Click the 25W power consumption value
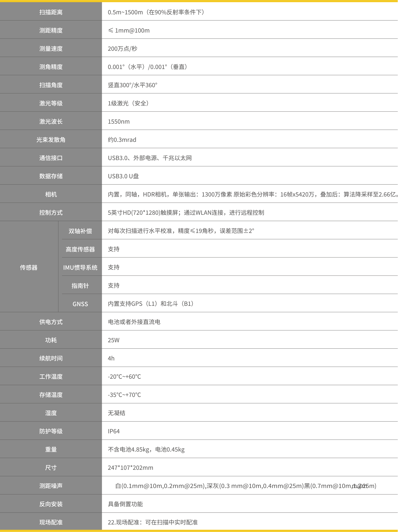 click(x=114, y=340)
